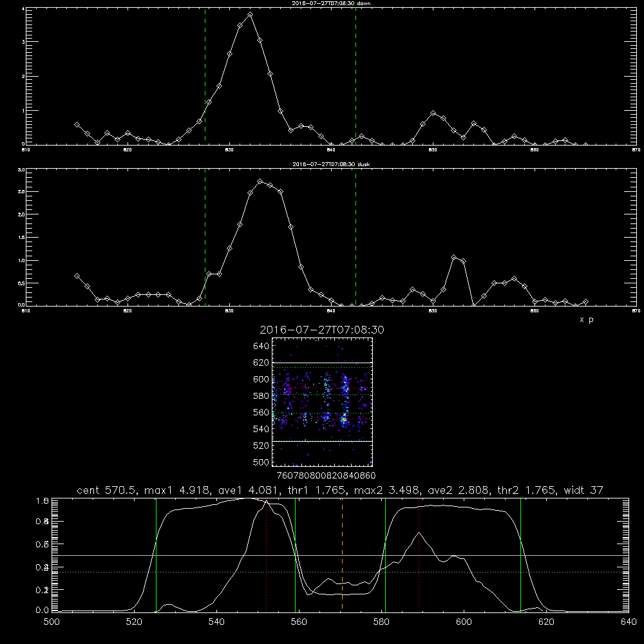
Task: Click the '640' x-axis label of the bottom plot
Action: point(629,622)
